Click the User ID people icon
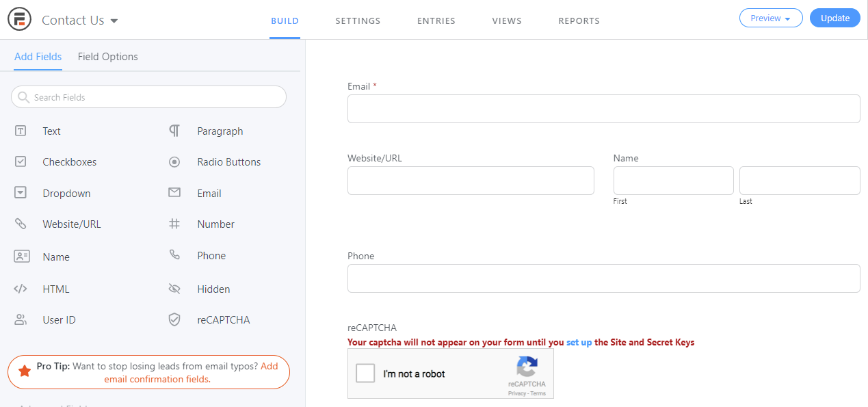868x407 pixels. click(x=21, y=319)
